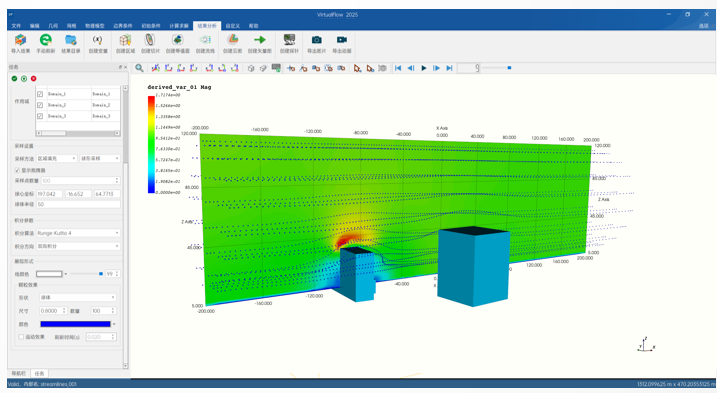
Task: Click the green circle apply icon
Action: (24, 79)
